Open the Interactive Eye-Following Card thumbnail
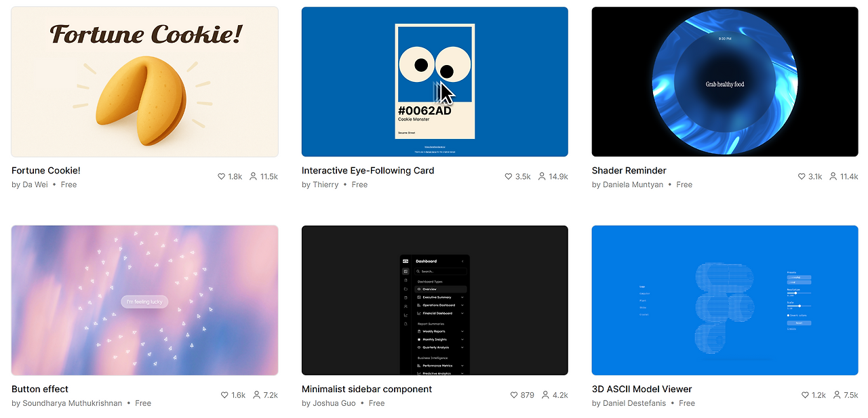 tap(435, 82)
